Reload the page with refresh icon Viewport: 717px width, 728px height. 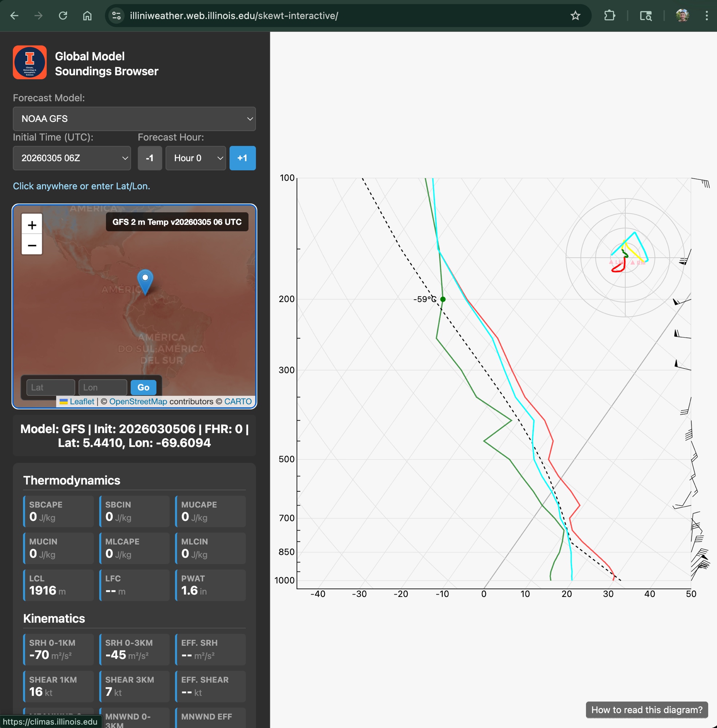(63, 15)
